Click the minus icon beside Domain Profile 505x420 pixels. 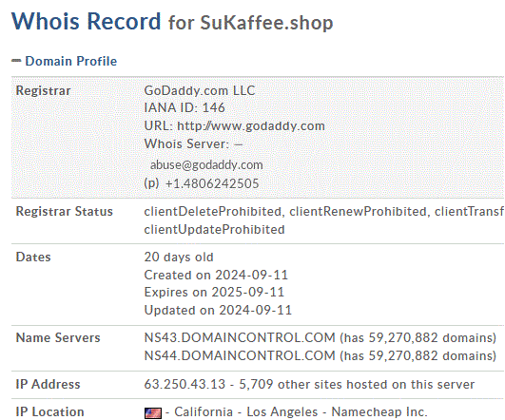(x=16, y=60)
